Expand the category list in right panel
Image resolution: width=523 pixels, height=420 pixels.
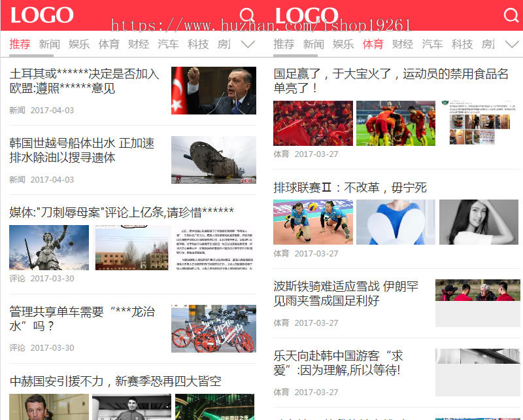(512, 44)
